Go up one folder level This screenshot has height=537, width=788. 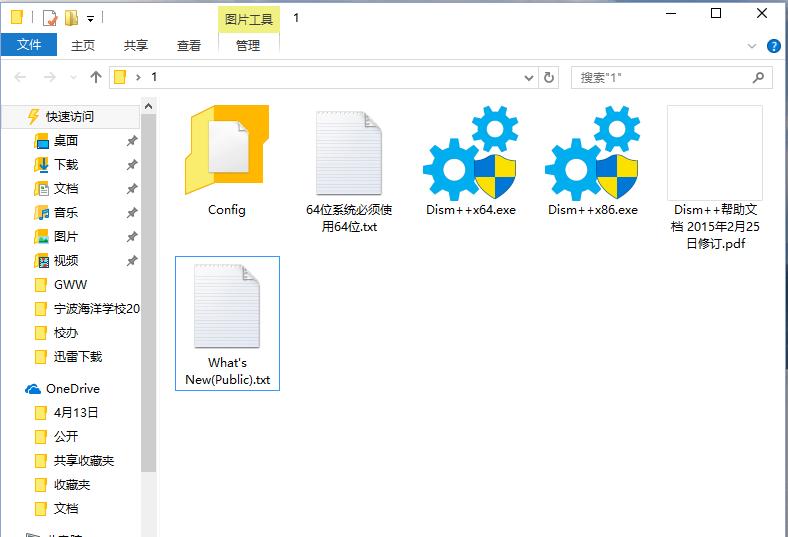coord(95,77)
